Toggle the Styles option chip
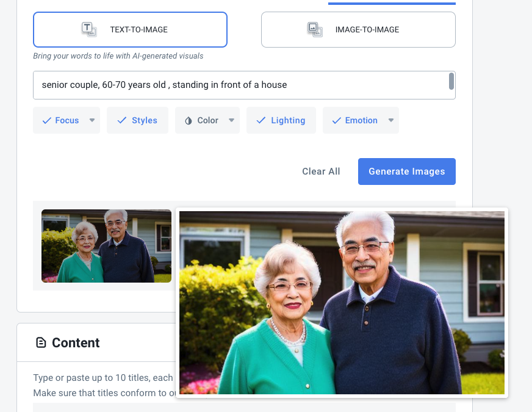The height and width of the screenshot is (412, 532). click(x=137, y=120)
